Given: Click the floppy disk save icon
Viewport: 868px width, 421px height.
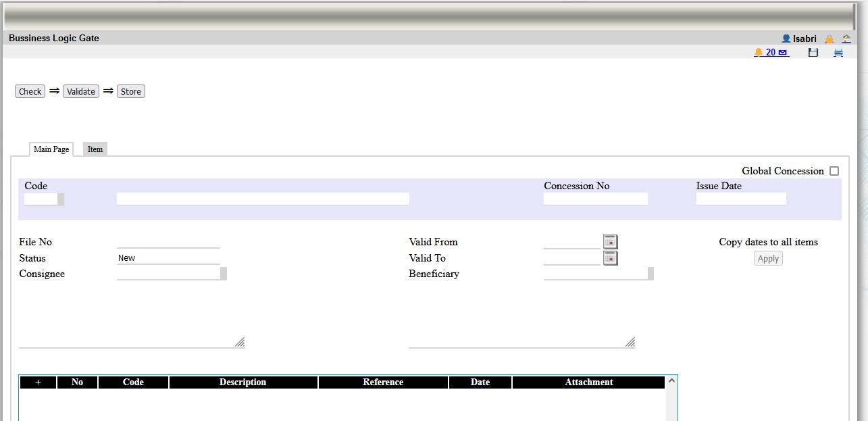Looking at the screenshot, I should point(813,53).
